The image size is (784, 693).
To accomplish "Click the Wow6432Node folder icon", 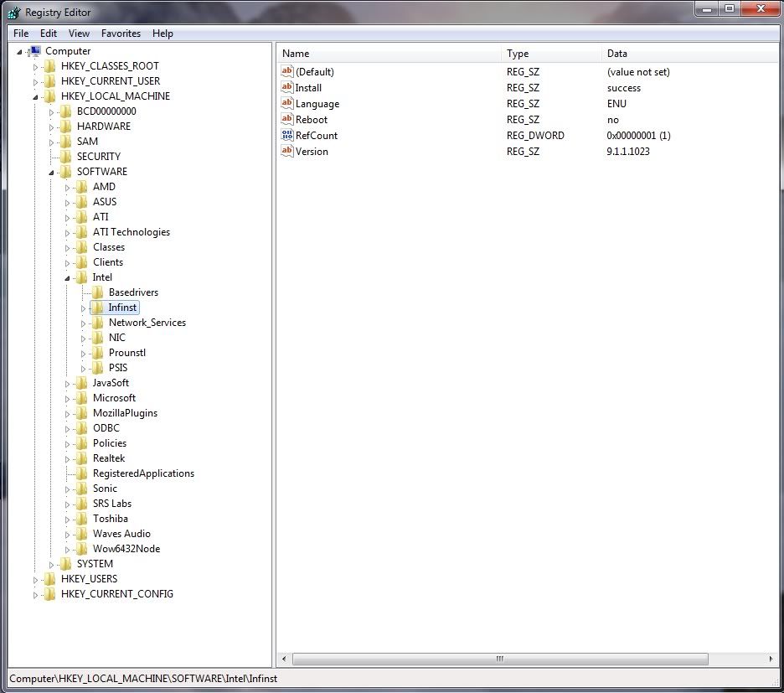I will click(x=82, y=548).
